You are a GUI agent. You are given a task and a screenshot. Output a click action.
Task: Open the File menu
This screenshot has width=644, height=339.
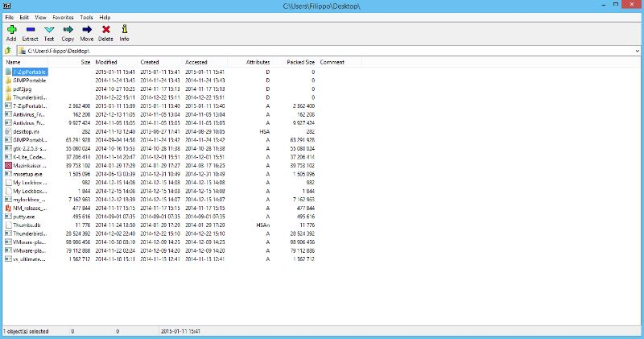9,17
